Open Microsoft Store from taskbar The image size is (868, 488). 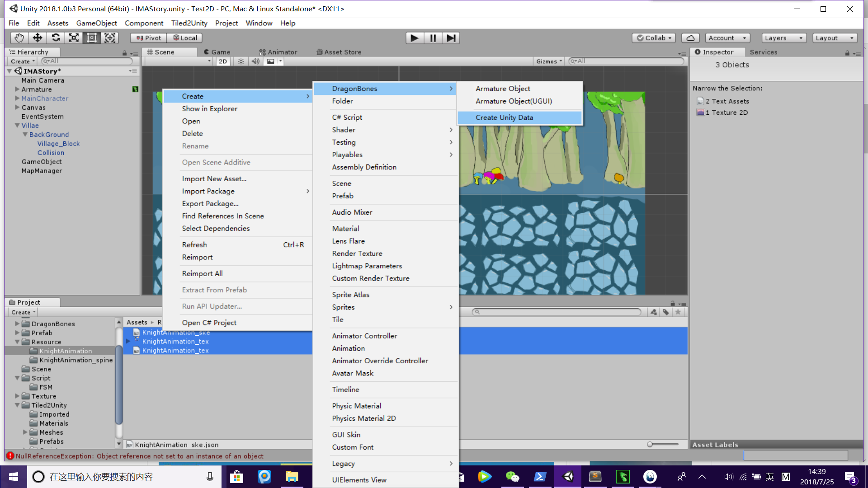[x=236, y=477]
